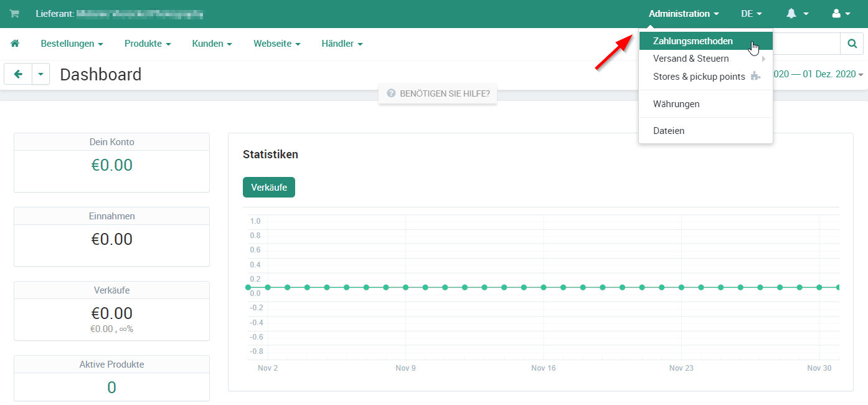868x405 pixels.
Task: Click the Nov 23 axis label
Action: pyautogui.click(x=681, y=368)
